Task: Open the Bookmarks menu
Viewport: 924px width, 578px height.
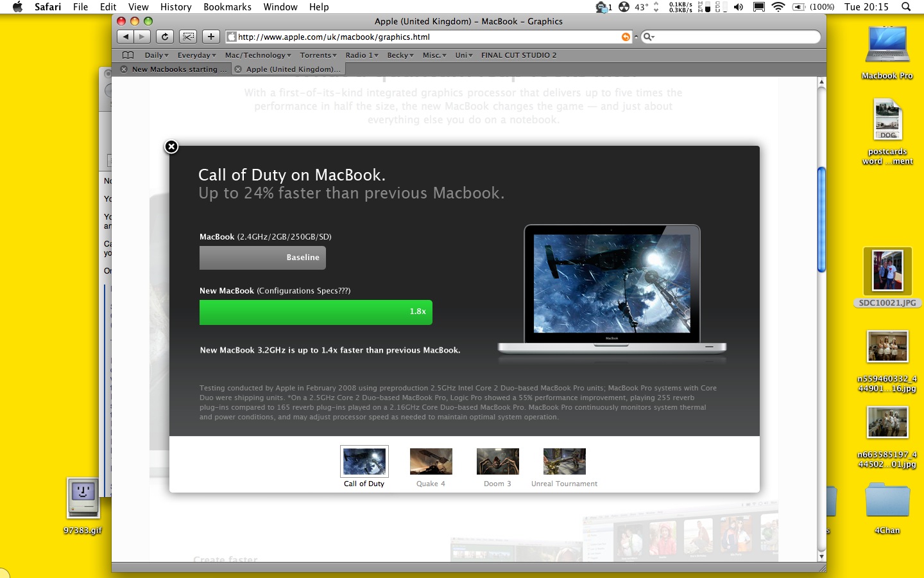Action: 227,7
